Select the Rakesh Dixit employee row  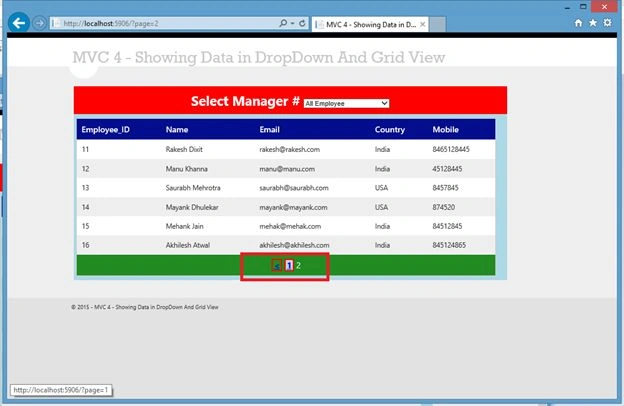(x=286, y=149)
